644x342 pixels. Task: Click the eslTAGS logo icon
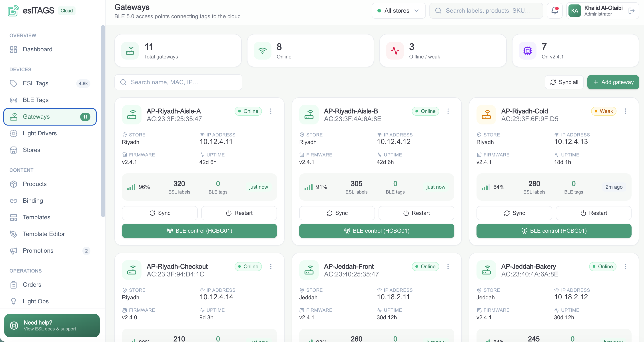coord(13,10)
